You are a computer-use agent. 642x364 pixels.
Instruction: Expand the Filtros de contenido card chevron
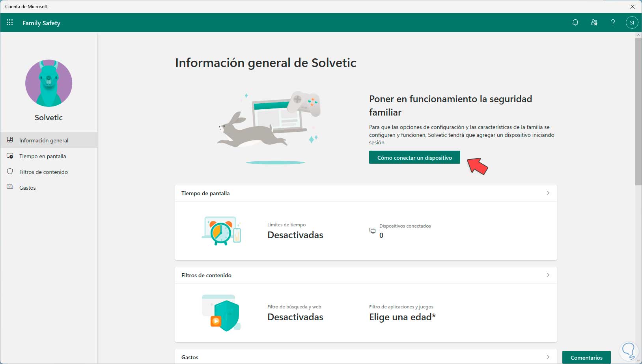click(548, 275)
